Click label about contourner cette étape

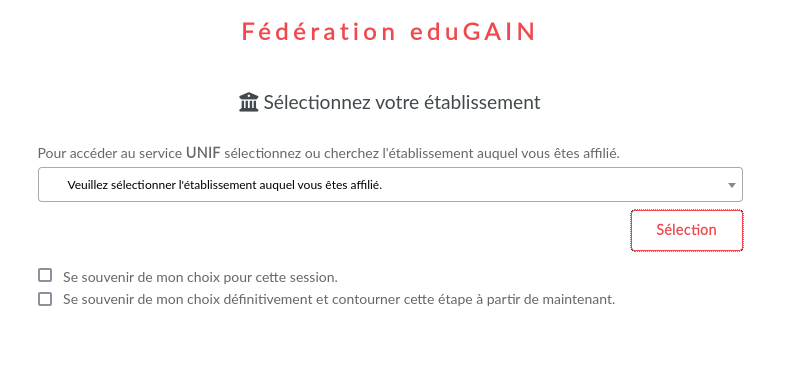click(339, 299)
